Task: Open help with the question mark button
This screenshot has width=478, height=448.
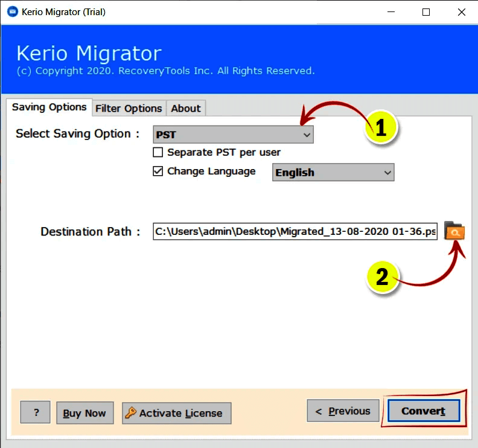Action: pyautogui.click(x=36, y=413)
